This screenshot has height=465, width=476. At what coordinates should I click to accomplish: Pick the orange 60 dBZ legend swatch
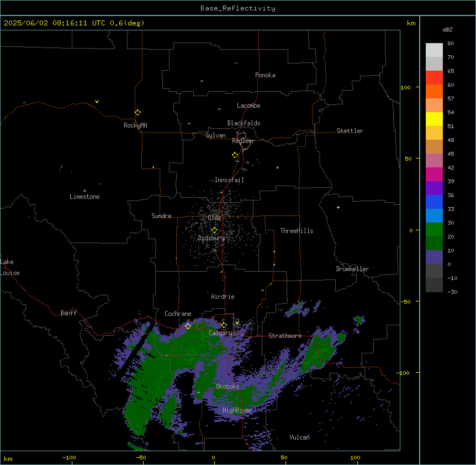coord(434,91)
